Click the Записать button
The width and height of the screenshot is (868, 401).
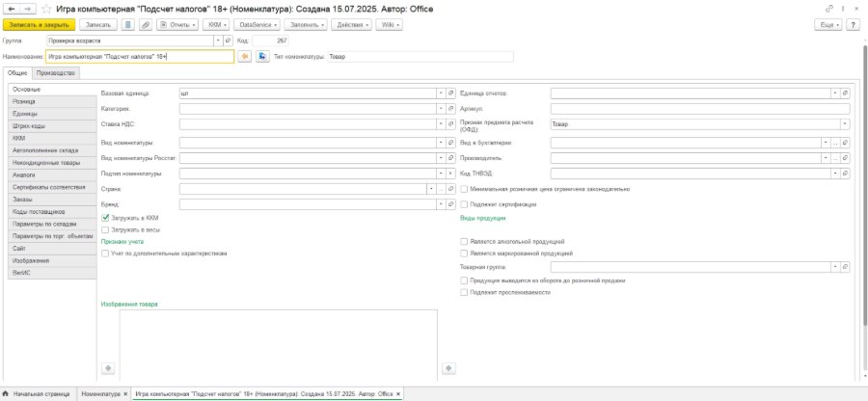pyautogui.click(x=98, y=25)
